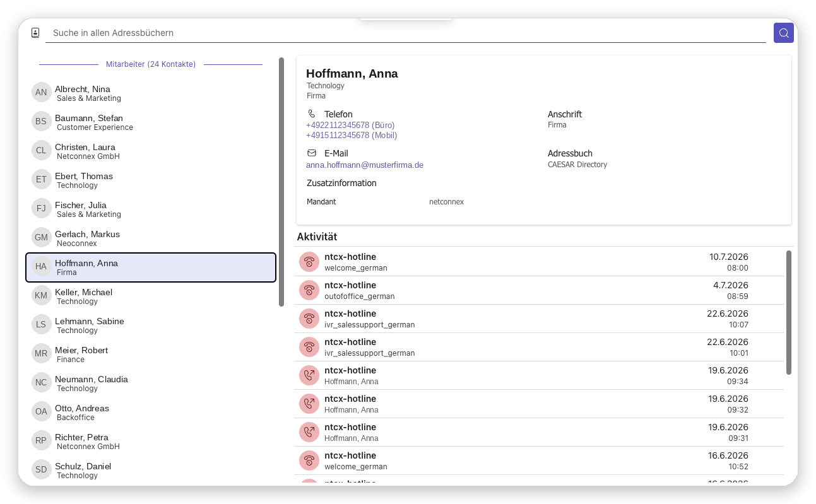The width and height of the screenshot is (816, 504).
Task: Open the 19.6.2026 09:31 activity entry
Action: [x=539, y=432]
